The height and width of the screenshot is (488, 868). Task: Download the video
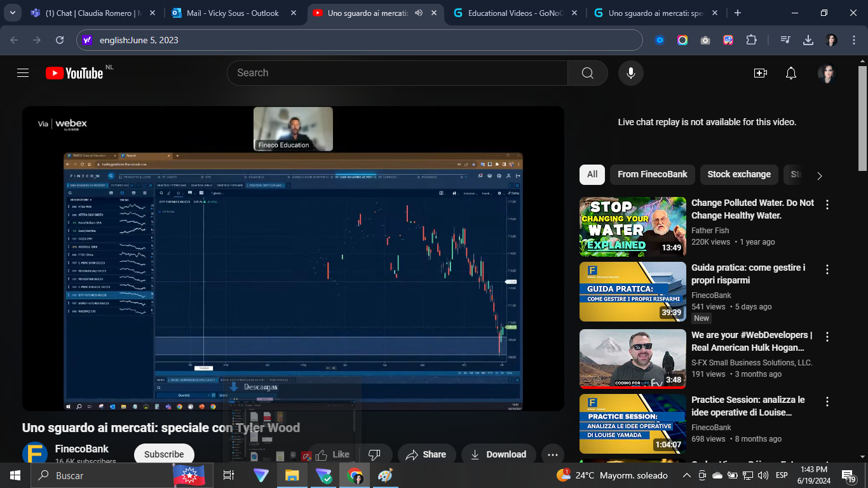[498, 454]
